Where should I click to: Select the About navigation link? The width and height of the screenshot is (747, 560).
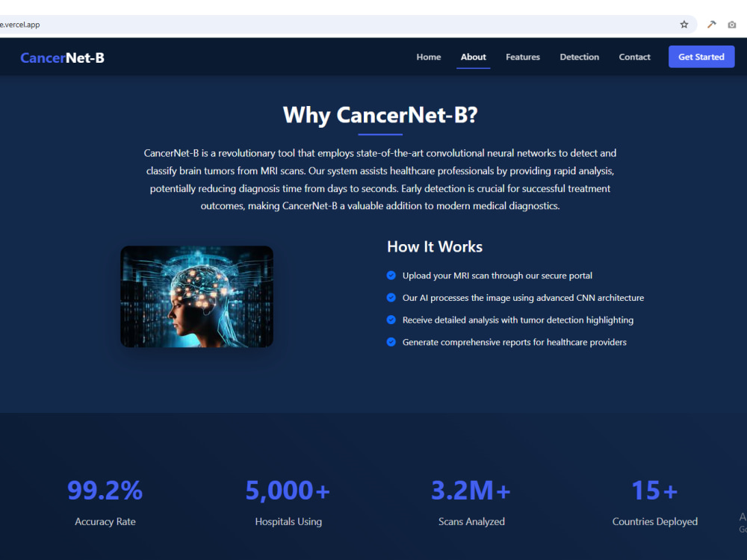[x=473, y=57]
